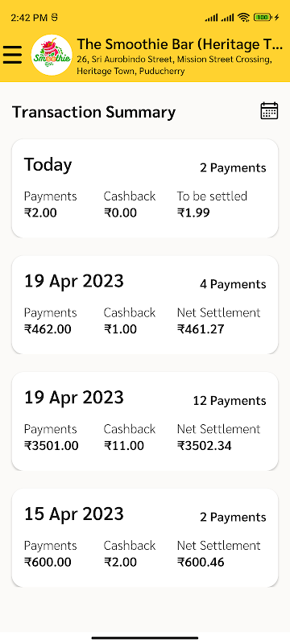
Task: Tap the bottom home gesture bar
Action: 145,638
